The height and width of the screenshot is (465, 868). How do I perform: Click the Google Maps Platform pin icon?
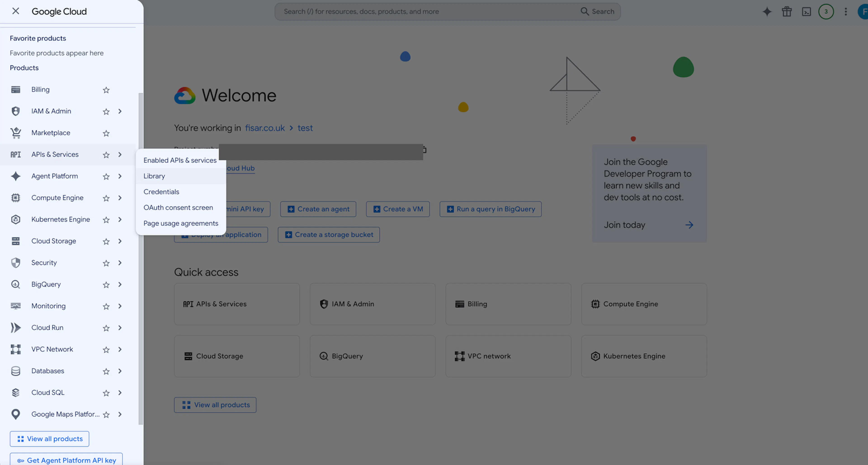pos(16,414)
